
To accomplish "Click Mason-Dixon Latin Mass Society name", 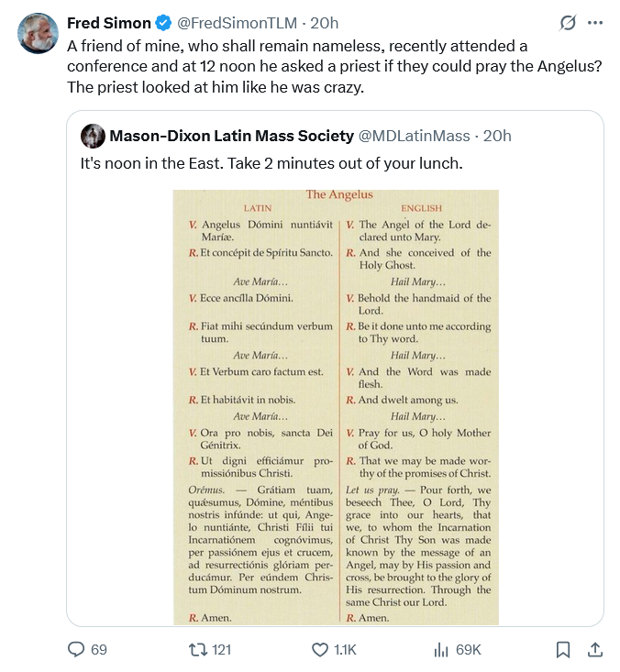I will point(231,137).
